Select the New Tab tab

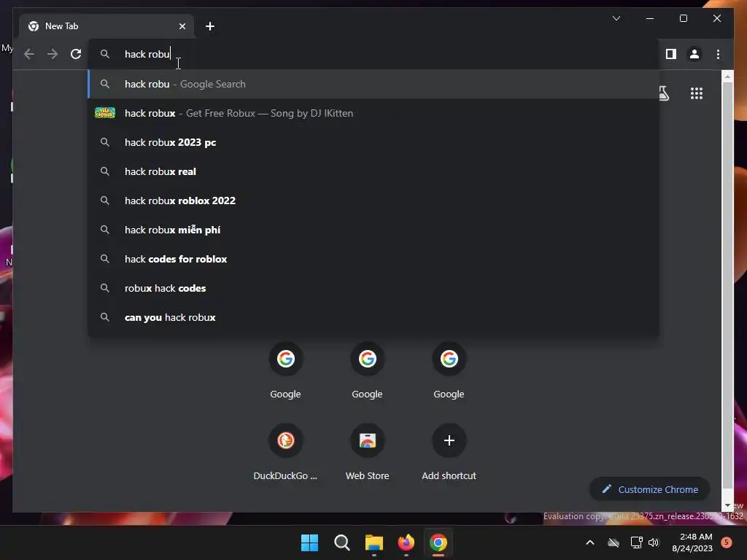point(107,26)
